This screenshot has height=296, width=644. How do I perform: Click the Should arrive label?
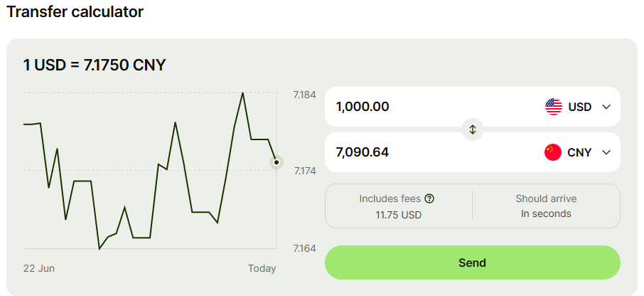546,199
